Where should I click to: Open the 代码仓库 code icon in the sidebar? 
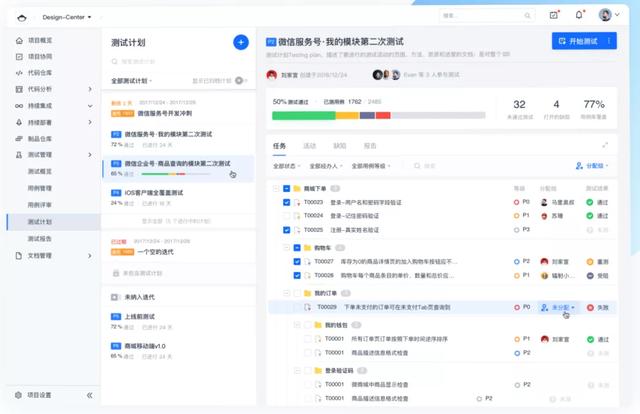[x=19, y=73]
